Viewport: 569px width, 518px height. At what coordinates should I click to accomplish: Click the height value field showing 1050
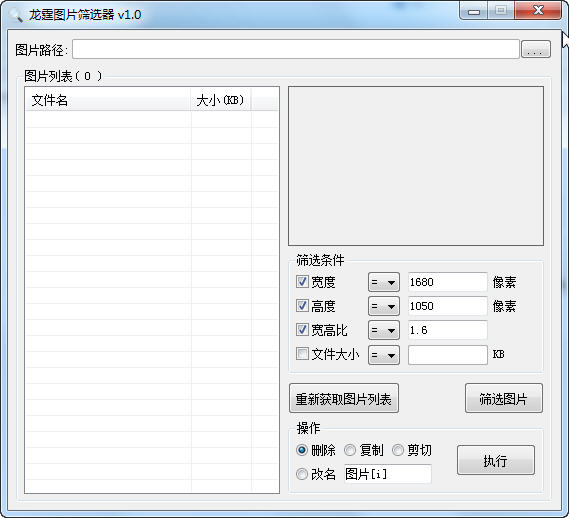pos(447,306)
